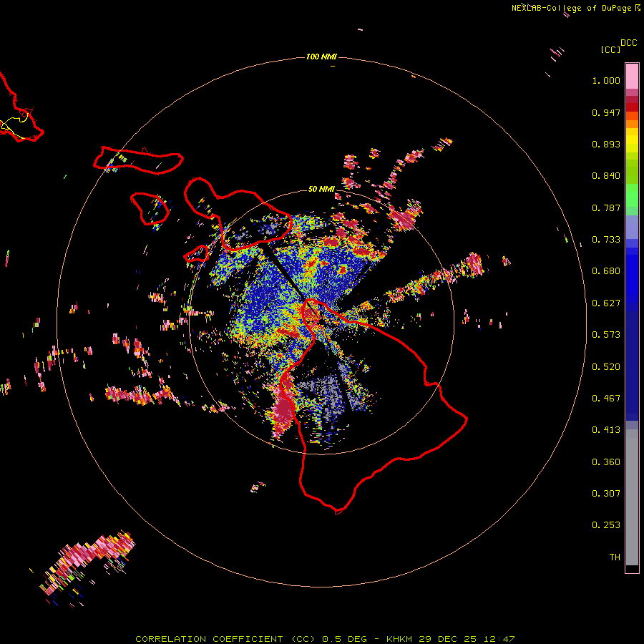The height and width of the screenshot is (644, 644).
Task: Click the 1.000 color scale value
Action: pyautogui.click(x=606, y=80)
